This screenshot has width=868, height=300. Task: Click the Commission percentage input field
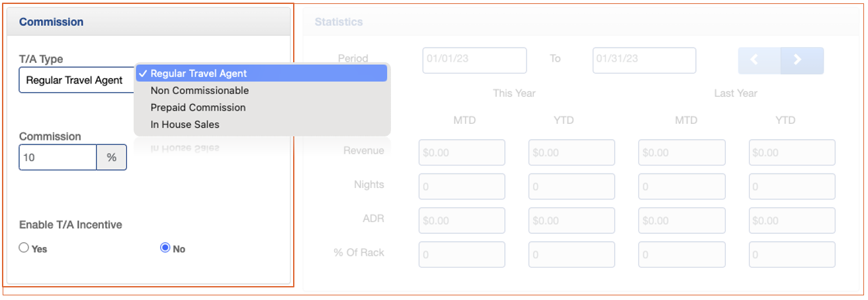coord(58,158)
